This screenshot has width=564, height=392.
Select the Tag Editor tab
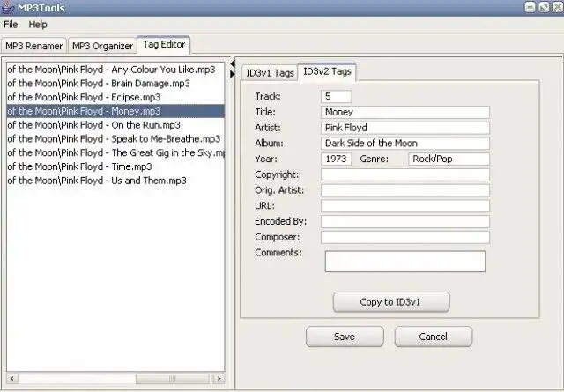tap(164, 45)
